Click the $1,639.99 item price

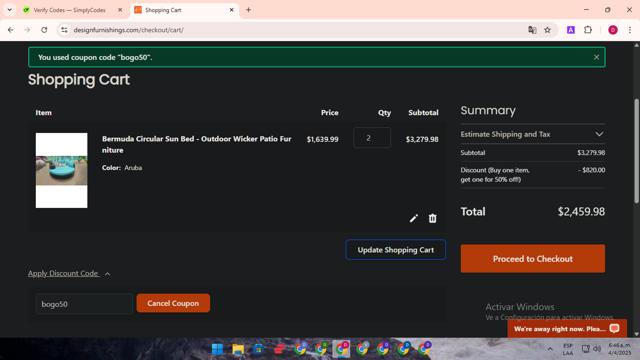(322, 139)
